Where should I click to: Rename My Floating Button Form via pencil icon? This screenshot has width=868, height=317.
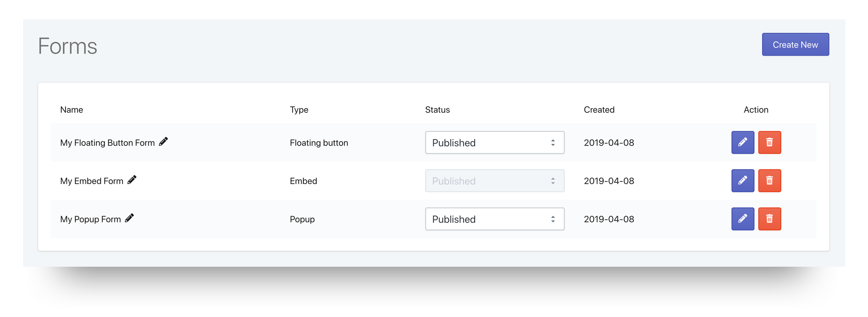[x=163, y=142]
